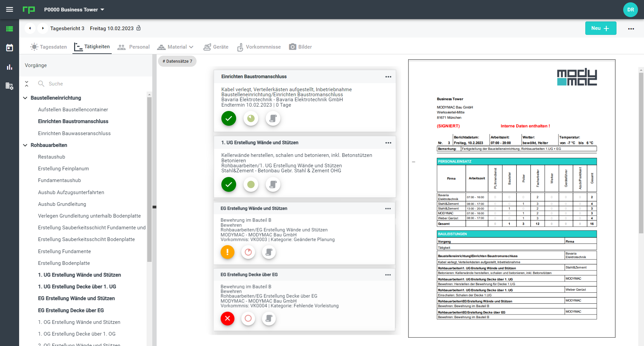The width and height of the screenshot is (644, 346).
Task: Click the Neu button
Action: click(600, 28)
